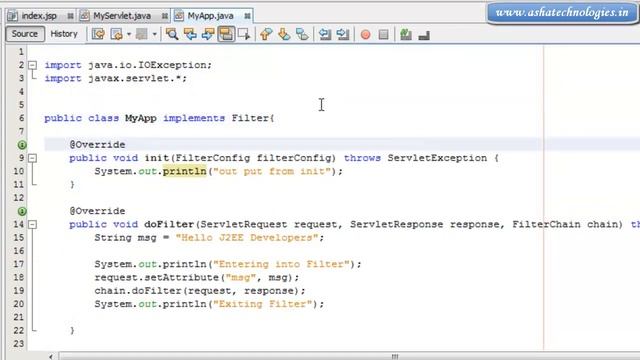Collapse the import block fold at line 2

[x=32, y=65]
